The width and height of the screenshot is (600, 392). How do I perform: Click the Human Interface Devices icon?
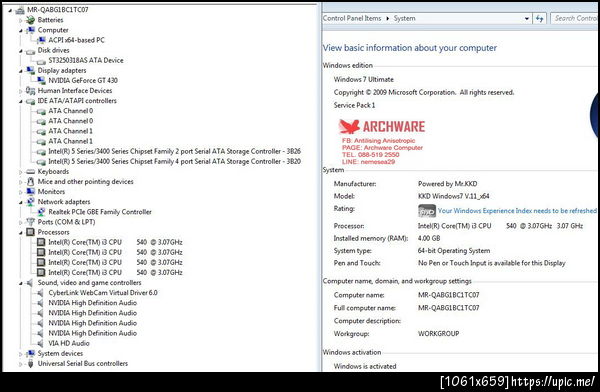[x=31, y=91]
